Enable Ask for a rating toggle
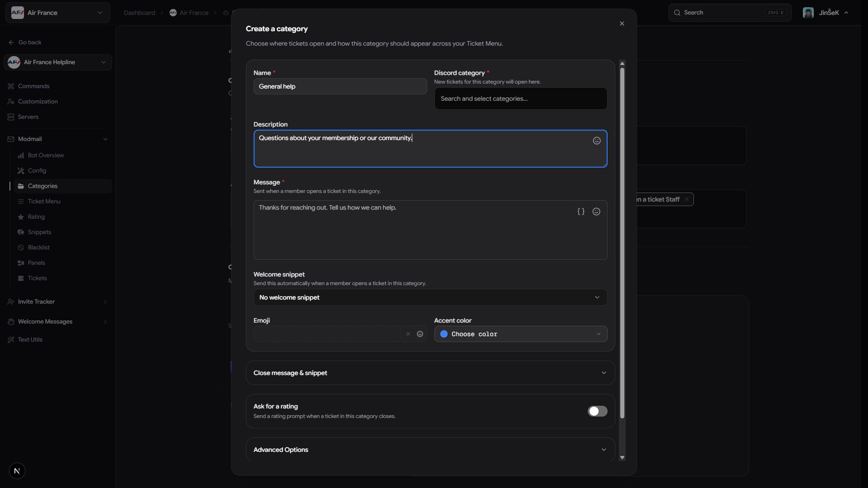The height and width of the screenshot is (488, 868). (x=597, y=411)
